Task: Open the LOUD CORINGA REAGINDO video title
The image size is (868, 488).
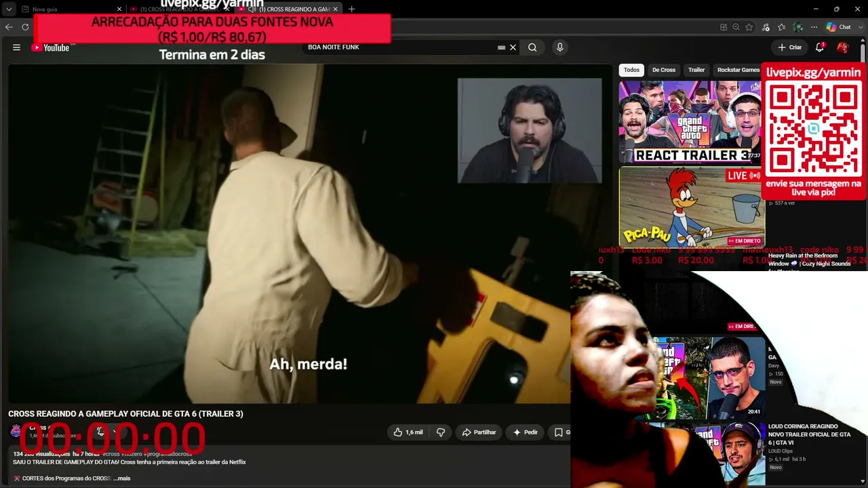Action: [809, 434]
